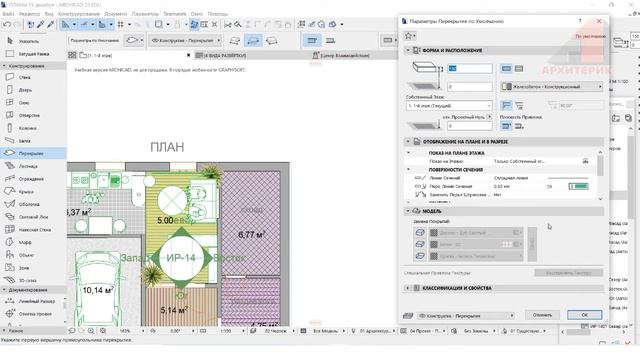The width and height of the screenshot is (640, 360).
Task: Select the Указатель (Arrow) tool
Action: pos(33,41)
